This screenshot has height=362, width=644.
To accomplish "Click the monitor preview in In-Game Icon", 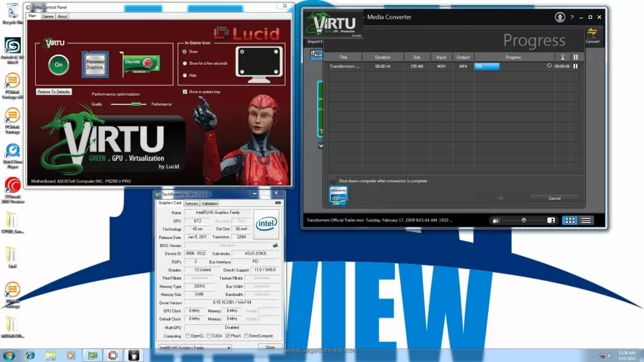I will pyautogui.click(x=258, y=64).
